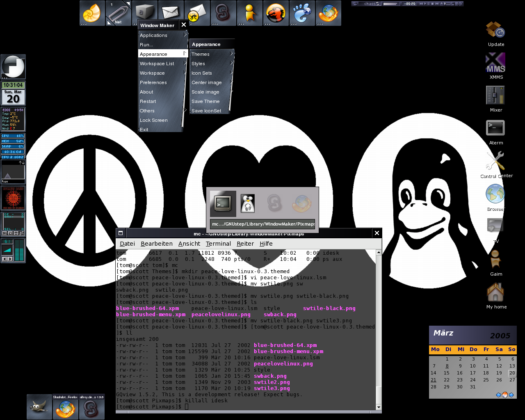Launch Gaim from the right dock
Screen dimensions: 525x420
coord(495,259)
